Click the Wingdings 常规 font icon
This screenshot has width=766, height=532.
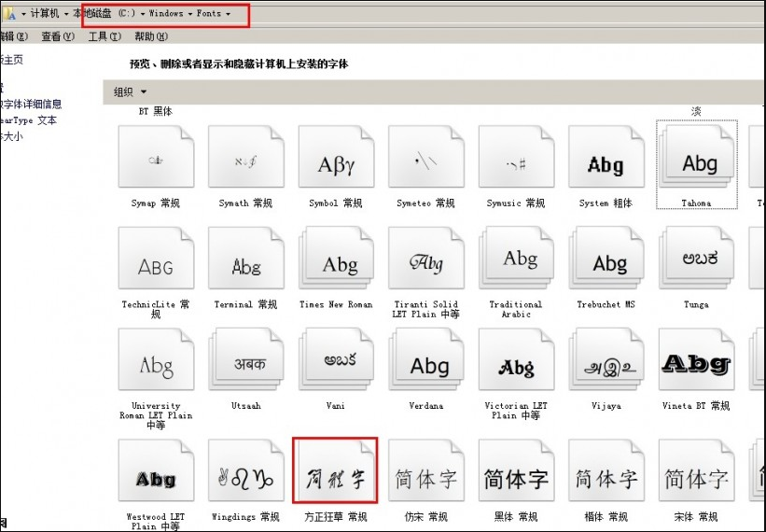tap(245, 470)
